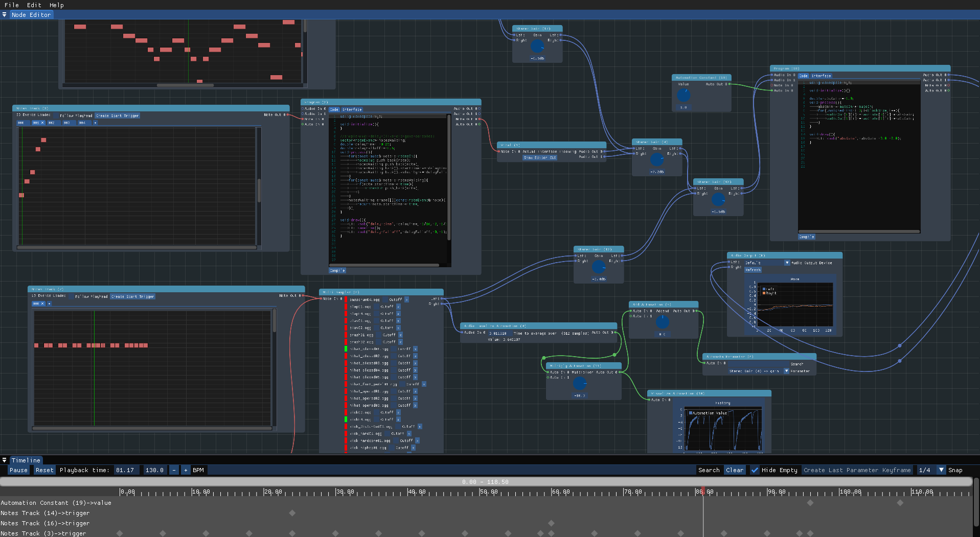
Task: Enable Cutoff for hihat_closed01.ogg sample
Action: pyautogui.click(x=394, y=349)
